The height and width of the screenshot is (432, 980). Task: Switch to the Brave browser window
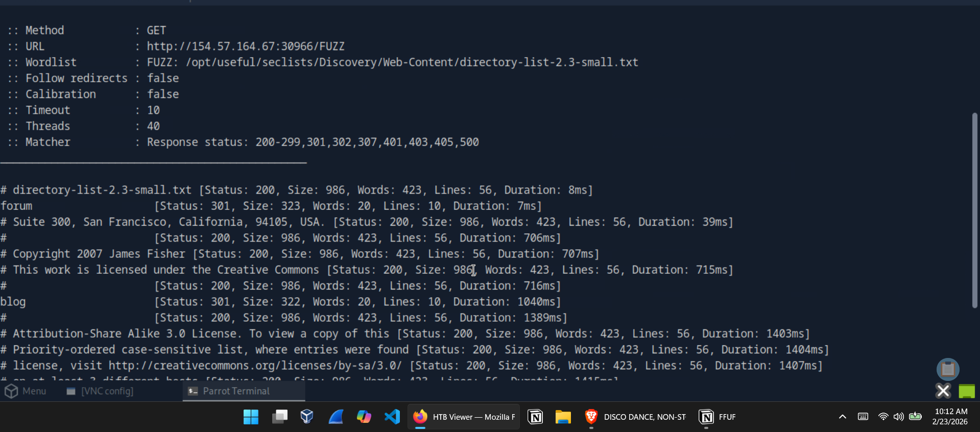coord(635,417)
